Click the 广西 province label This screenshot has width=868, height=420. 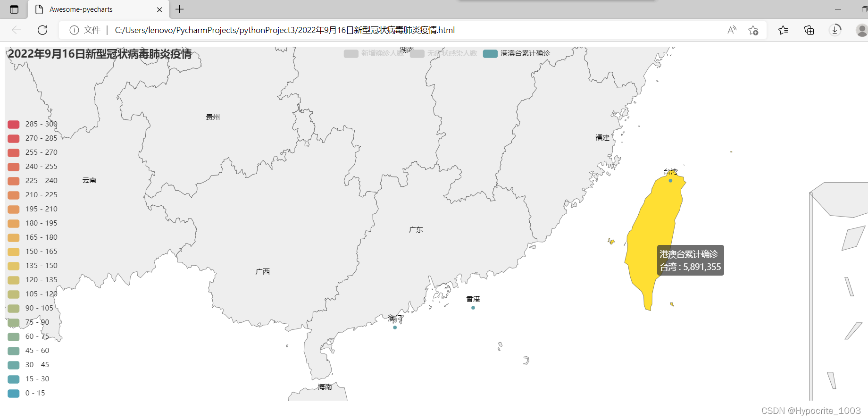pos(263,271)
